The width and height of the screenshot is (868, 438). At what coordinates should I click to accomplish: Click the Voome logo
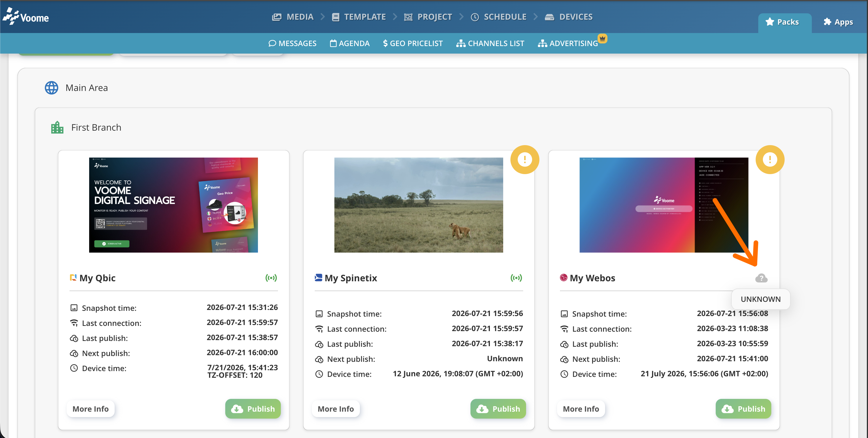click(26, 17)
